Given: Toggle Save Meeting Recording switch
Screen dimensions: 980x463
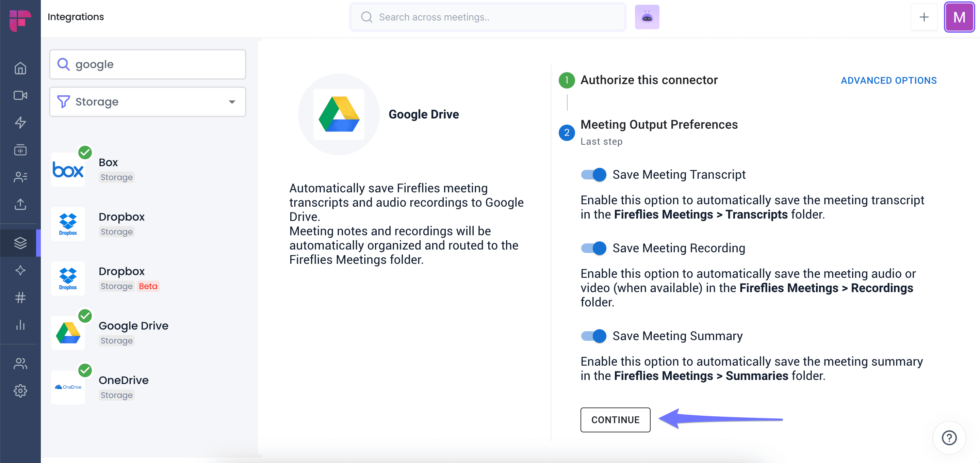Looking at the screenshot, I should [593, 248].
